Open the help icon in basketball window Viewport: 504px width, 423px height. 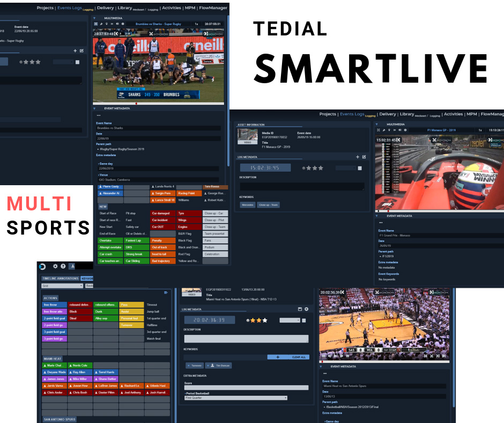tap(63, 266)
